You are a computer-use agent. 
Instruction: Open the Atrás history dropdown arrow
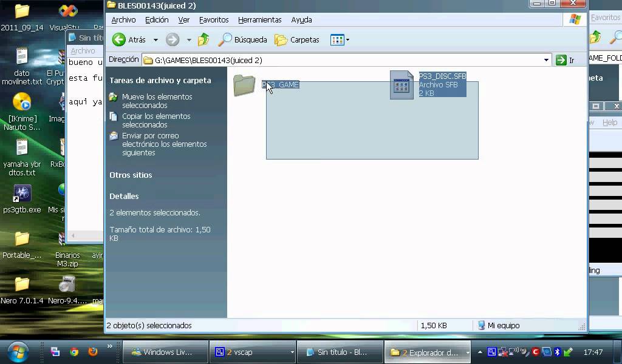tap(155, 39)
